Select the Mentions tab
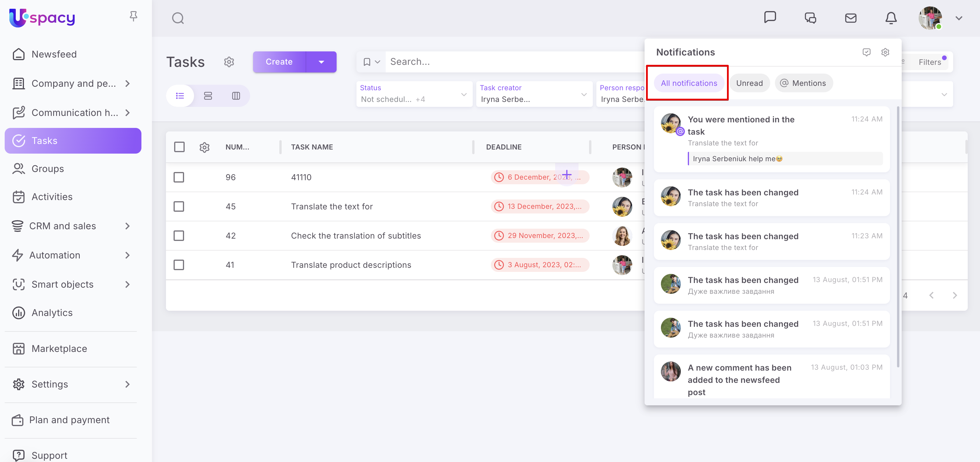The height and width of the screenshot is (462, 980). [x=804, y=83]
